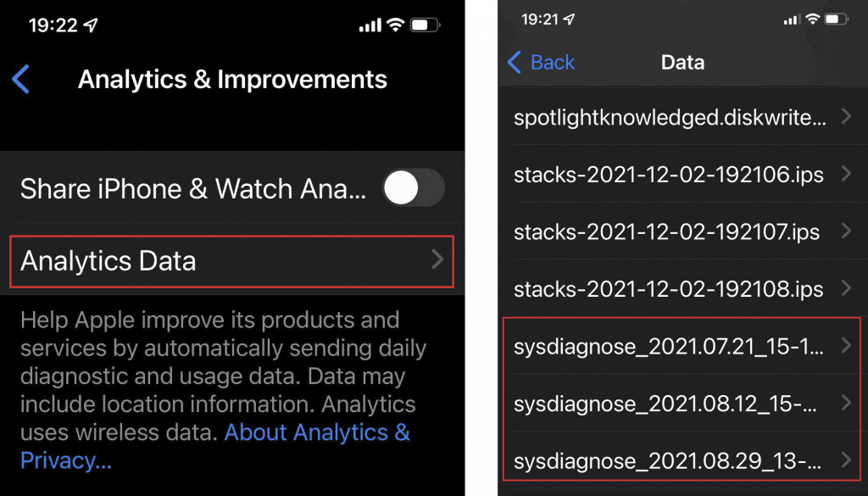Tap the Back button on the Data screen

pos(540,62)
